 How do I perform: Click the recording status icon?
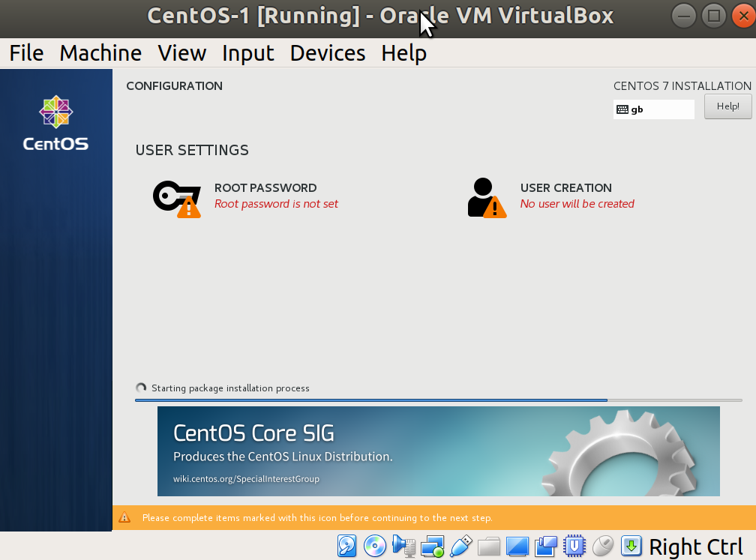(546, 547)
